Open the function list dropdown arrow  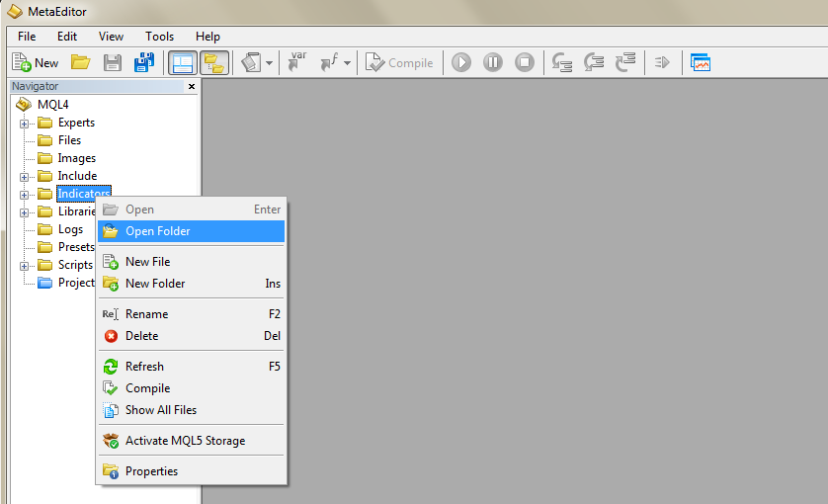coord(347,63)
